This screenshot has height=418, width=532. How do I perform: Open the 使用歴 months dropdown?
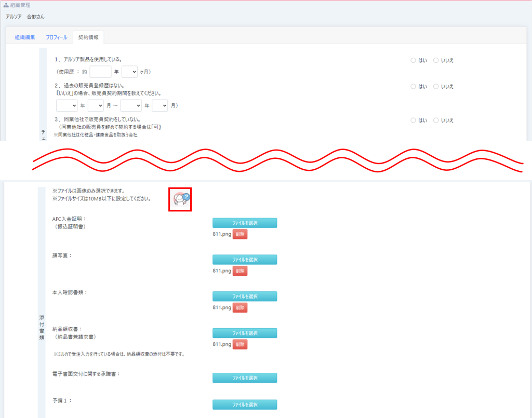(x=129, y=72)
